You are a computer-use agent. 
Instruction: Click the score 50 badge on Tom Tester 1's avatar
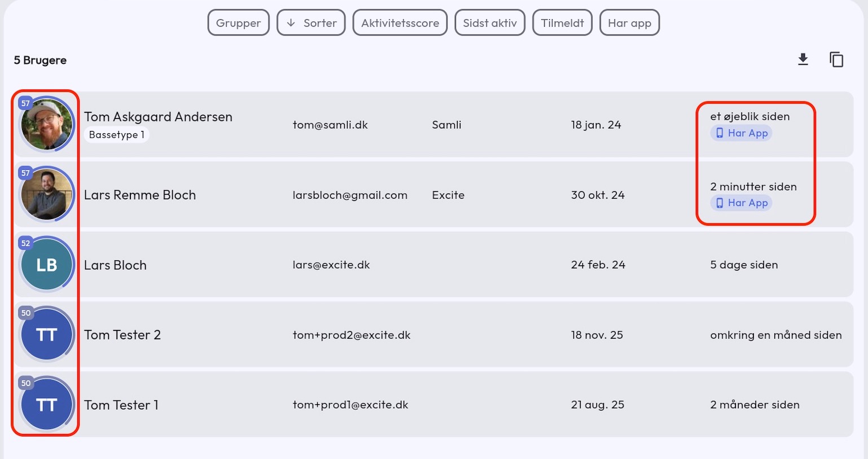pos(25,383)
